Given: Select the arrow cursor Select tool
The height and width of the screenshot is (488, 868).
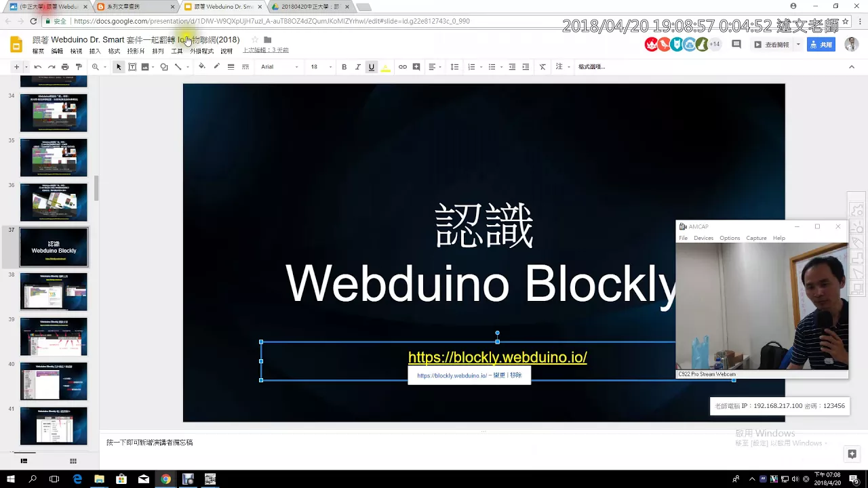Looking at the screenshot, I should [x=119, y=67].
